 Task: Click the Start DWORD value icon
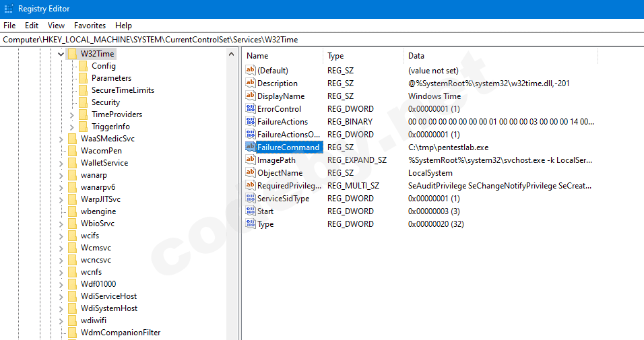pyautogui.click(x=250, y=211)
